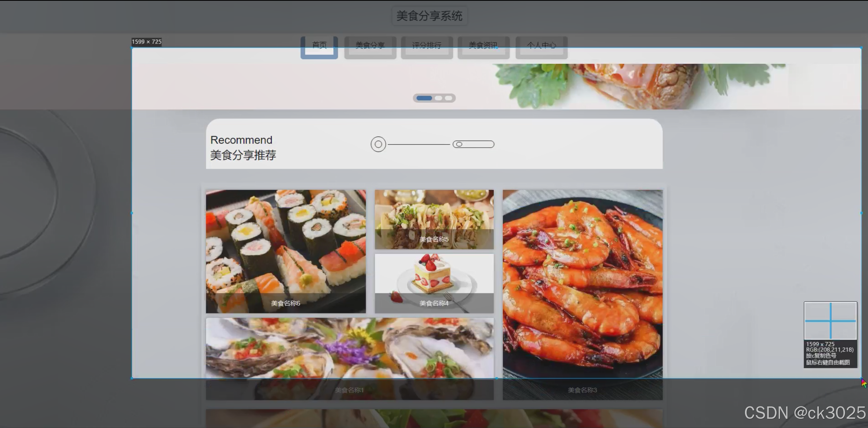Open the shrimp thumbnail 美食名称3

(x=583, y=294)
